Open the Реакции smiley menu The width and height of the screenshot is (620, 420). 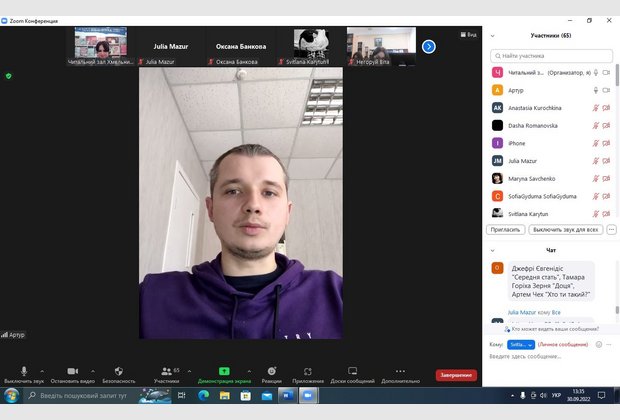pos(272,375)
